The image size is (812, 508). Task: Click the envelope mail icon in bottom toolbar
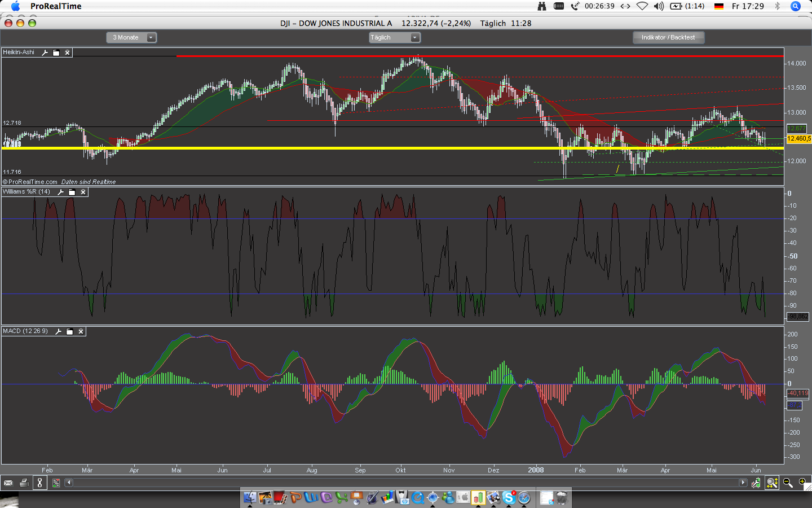click(x=8, y=483)
